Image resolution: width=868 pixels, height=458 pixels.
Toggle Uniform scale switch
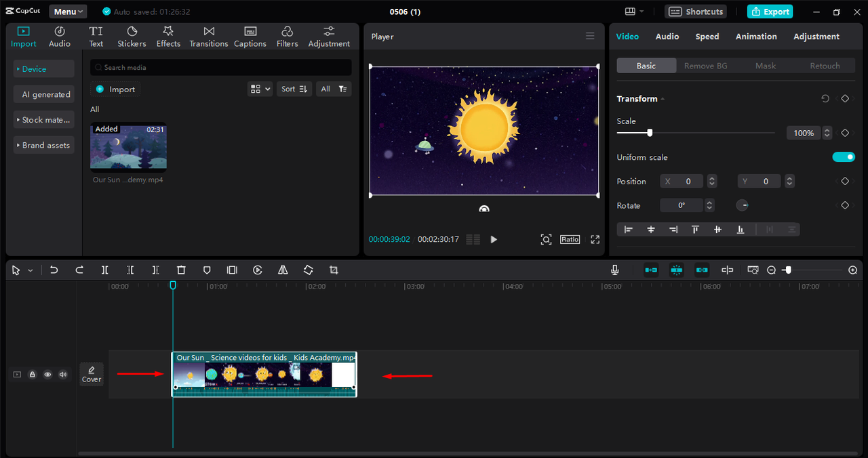844,157
